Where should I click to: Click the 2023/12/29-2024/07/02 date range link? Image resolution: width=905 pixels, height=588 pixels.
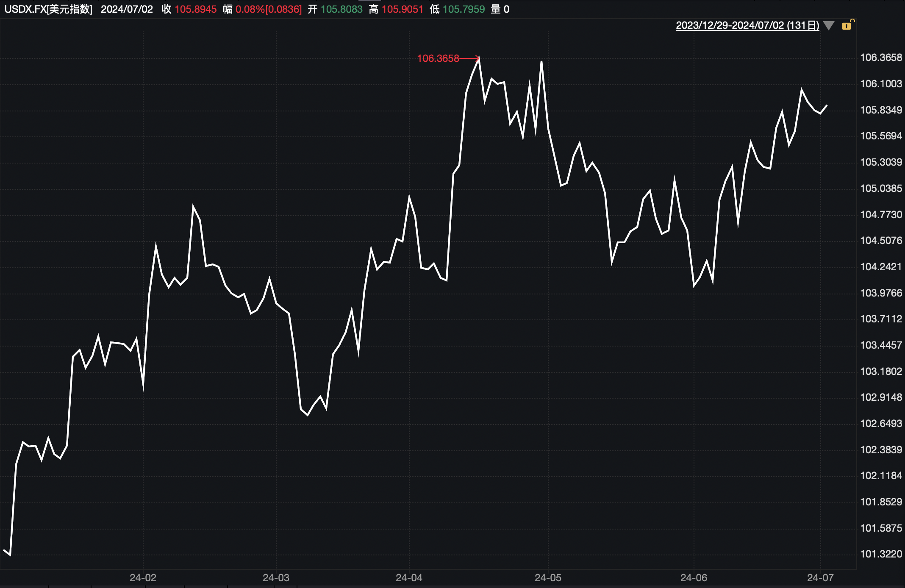747,25
